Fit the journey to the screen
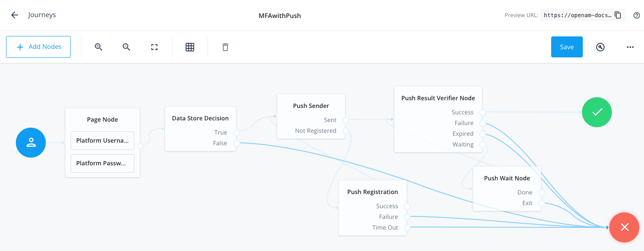This screenshot has width=644, height=251. [x=154, y=47]
